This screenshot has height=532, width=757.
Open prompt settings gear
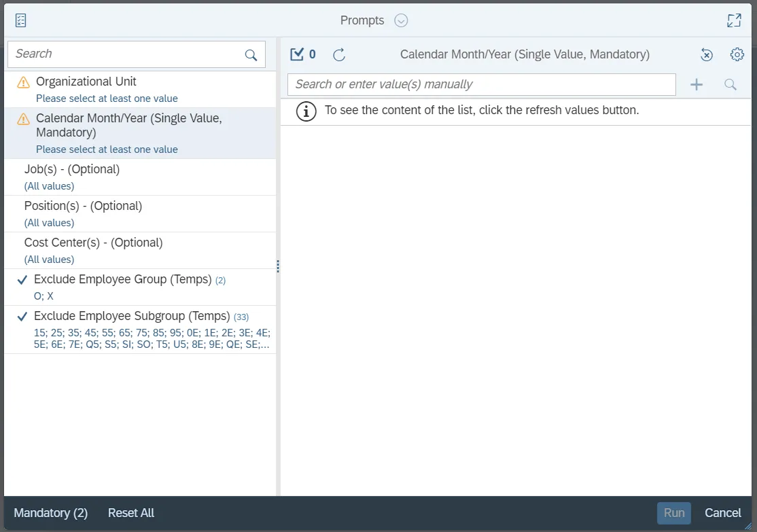[x=737, y=54]
